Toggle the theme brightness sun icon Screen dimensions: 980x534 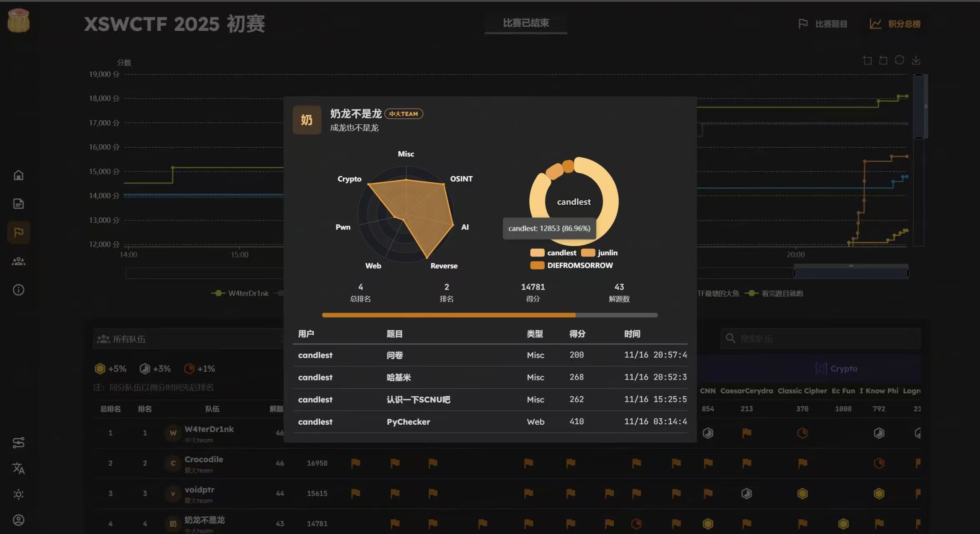(18, 494)
